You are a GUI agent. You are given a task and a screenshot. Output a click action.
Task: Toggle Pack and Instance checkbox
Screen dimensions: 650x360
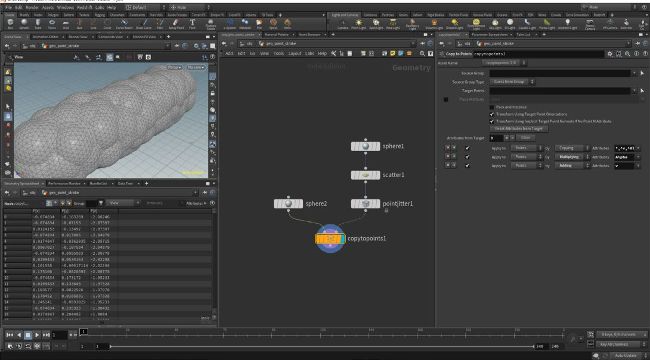492,107
